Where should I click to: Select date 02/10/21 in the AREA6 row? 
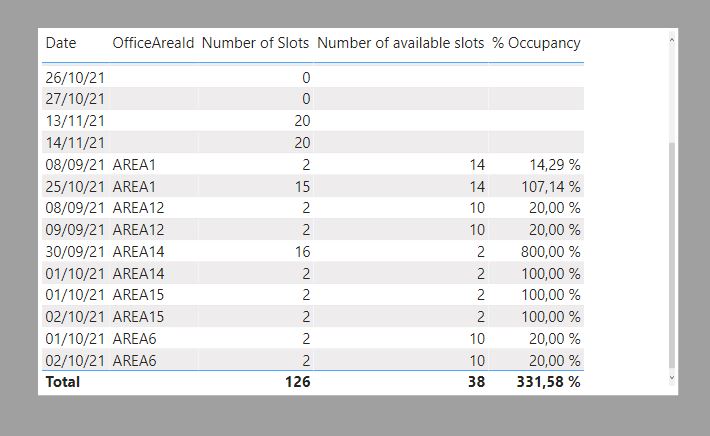pos(75,360)
